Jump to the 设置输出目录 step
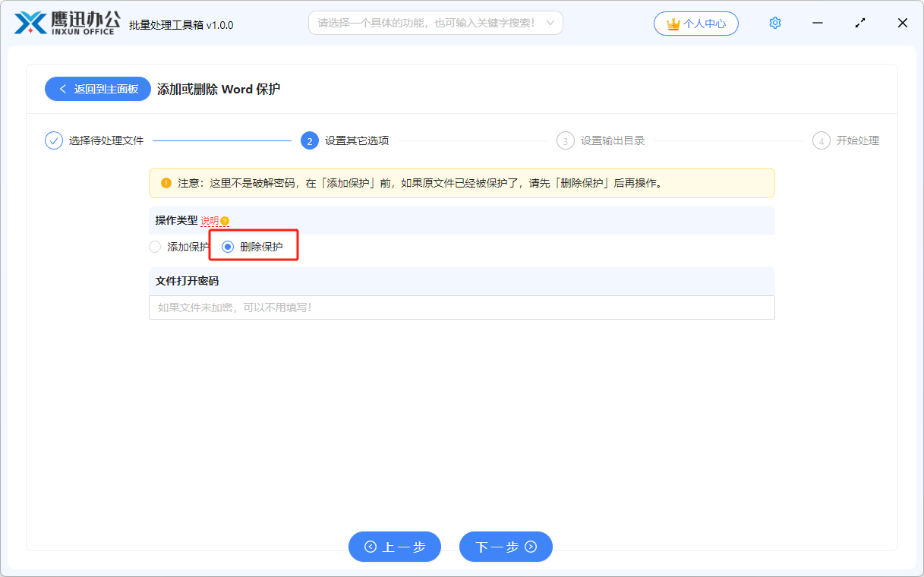 click(x=612, y=140)
